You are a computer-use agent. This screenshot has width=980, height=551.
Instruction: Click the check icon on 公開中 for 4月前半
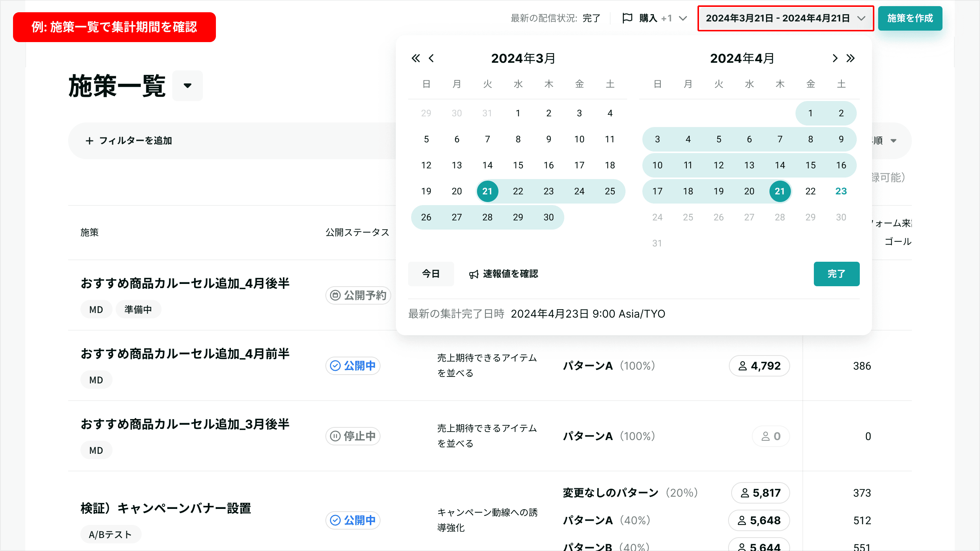point(335,366)
